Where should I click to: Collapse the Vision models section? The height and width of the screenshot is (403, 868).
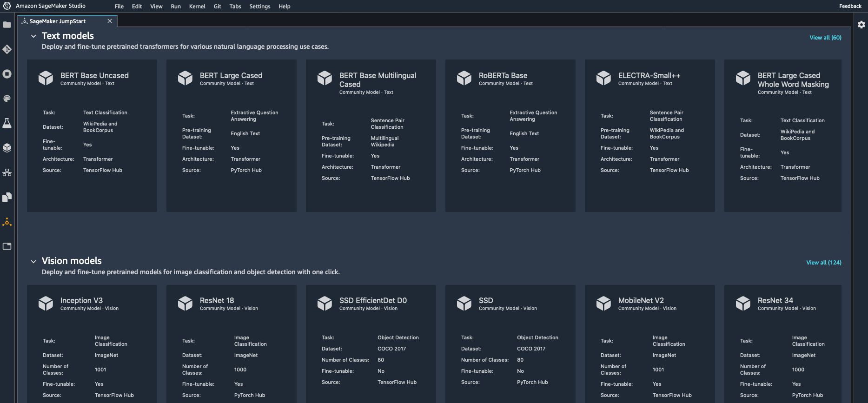33,262
